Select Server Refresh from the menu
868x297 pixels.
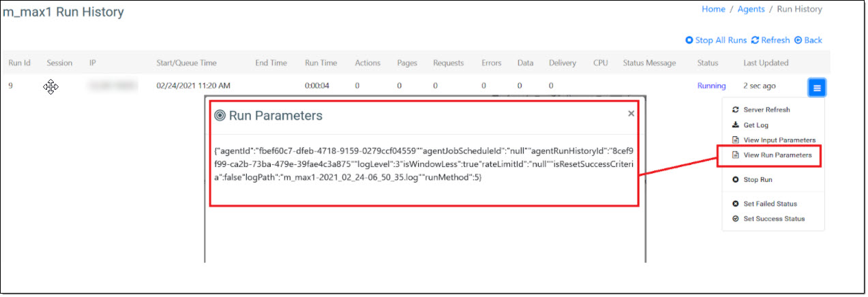pyautogui.click(x=766, y=110)
